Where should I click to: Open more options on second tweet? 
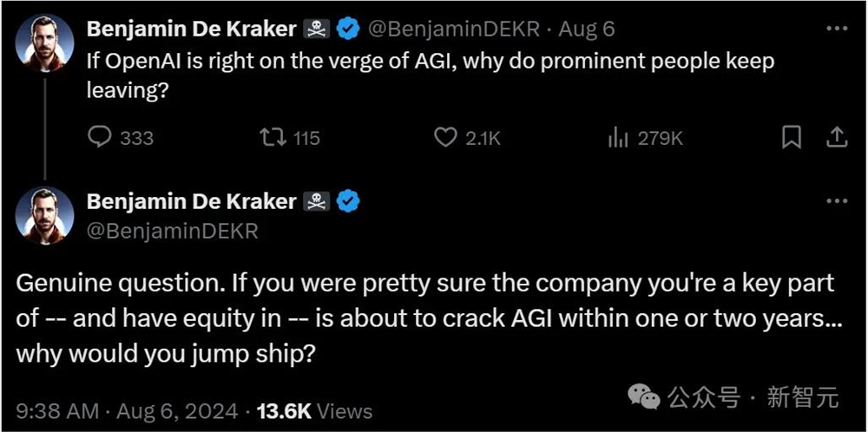(836, 201)
